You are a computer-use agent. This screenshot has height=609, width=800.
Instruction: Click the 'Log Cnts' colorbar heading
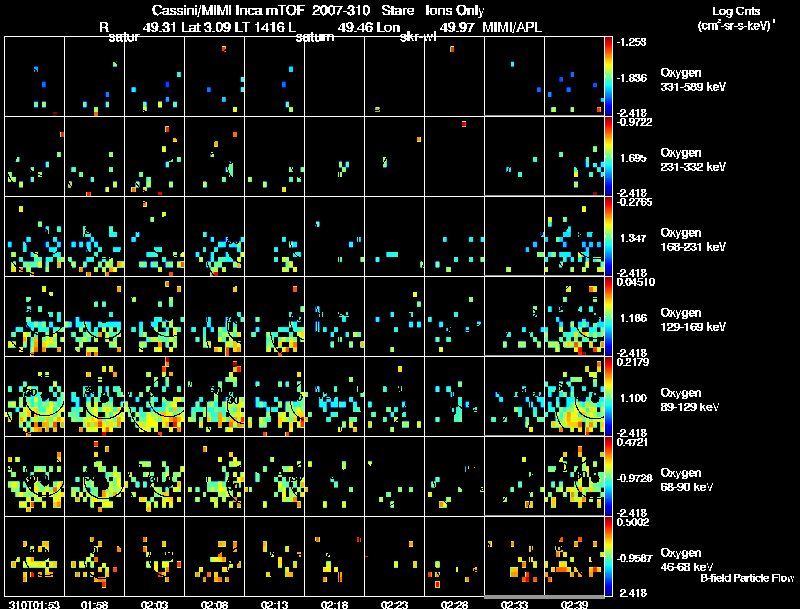pos(736,11)
